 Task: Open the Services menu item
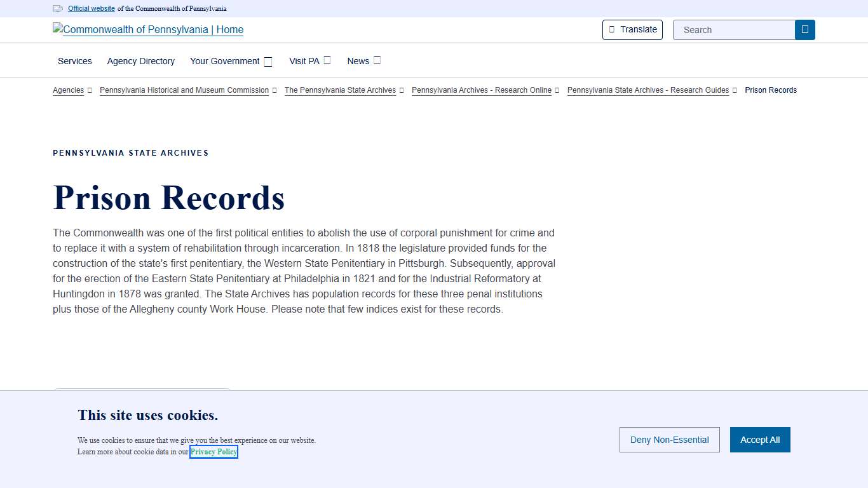(x=74, y=61)
